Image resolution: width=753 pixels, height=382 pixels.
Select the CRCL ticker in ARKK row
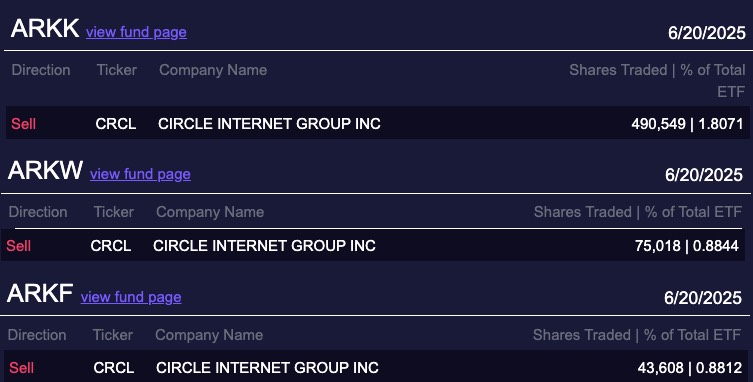click(116, 123)
